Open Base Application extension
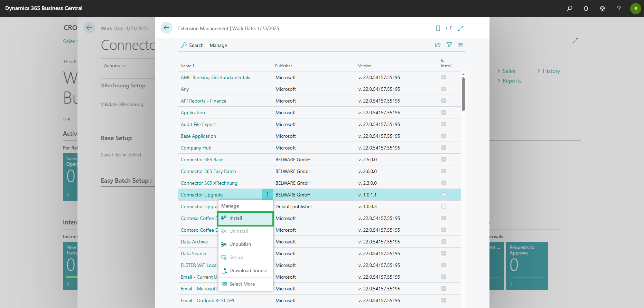Viewport: 644px width, 308px height. click(x=198, y=136)
